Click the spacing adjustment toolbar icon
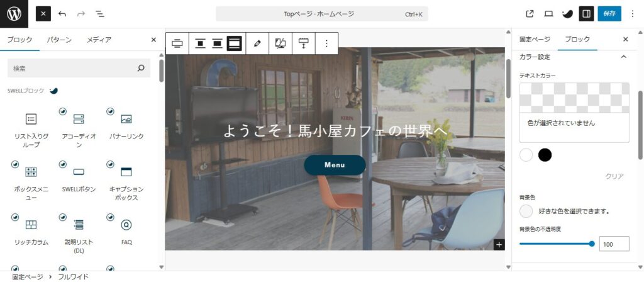This screenshot has width=644, height=282. click(x=304, y=43)
